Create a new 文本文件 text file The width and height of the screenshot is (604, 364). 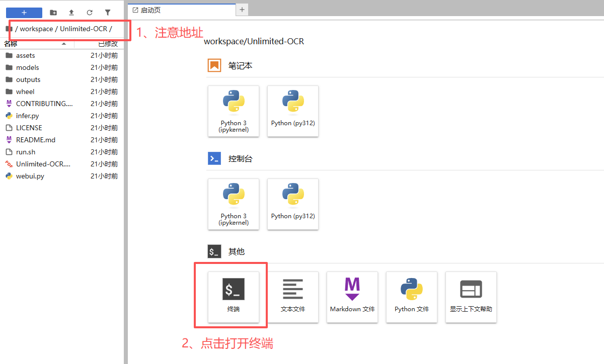(293, 297)
